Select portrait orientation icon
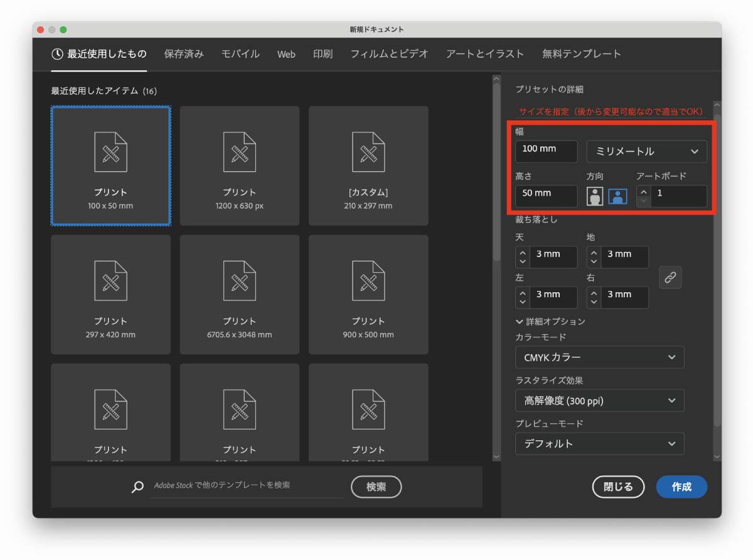753x560 pixels. point(595,196)
